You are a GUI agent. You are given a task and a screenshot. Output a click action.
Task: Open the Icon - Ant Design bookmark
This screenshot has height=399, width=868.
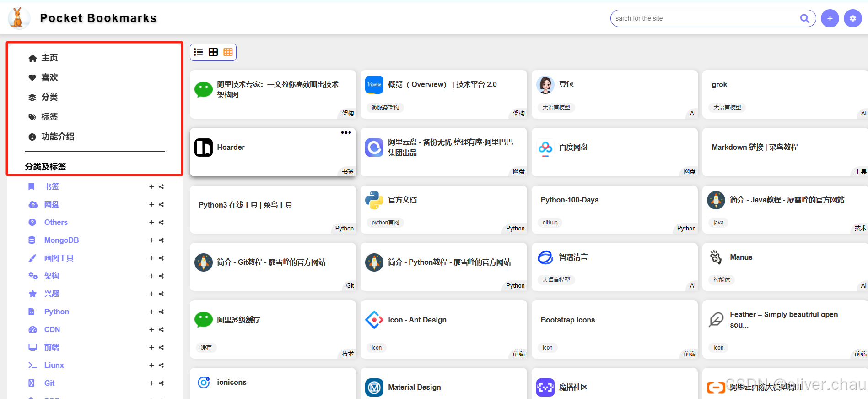point(444,329)
